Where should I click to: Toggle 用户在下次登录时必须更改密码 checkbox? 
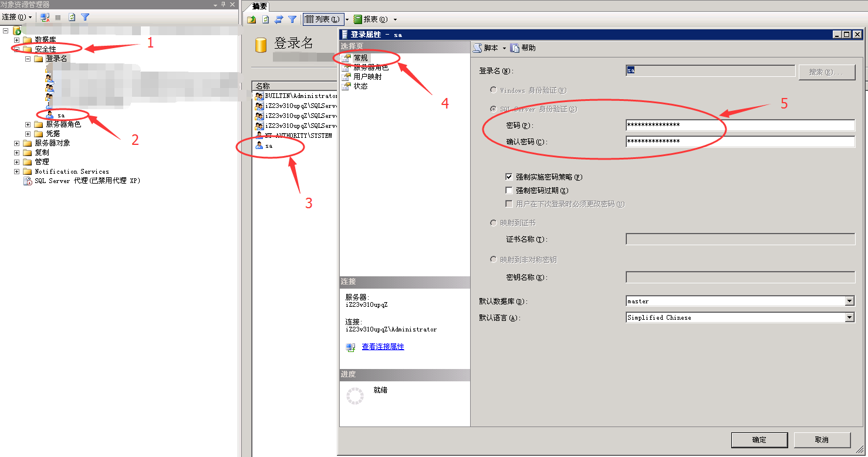coord(509,204)
